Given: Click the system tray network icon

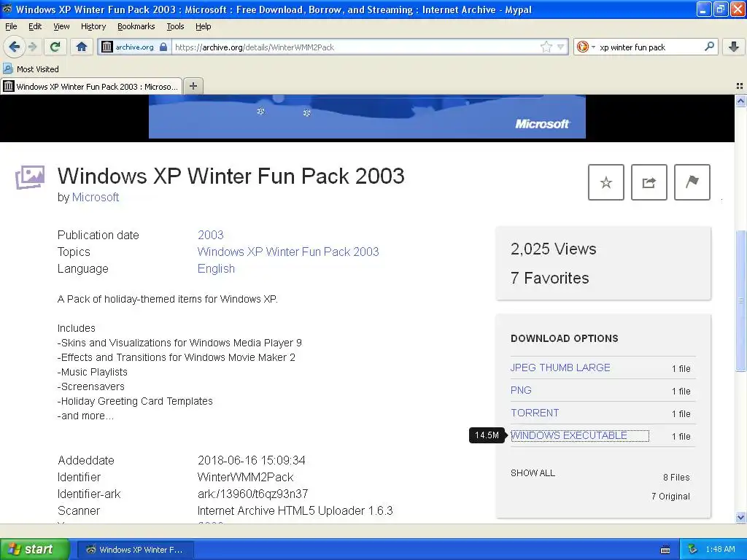Looking at the screenshot, I should click(x=693, y=549).
